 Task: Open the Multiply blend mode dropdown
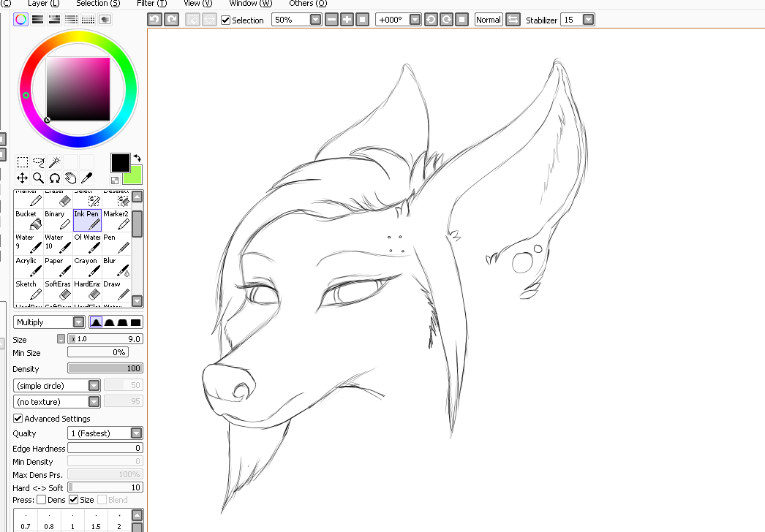tap(78, 322)
